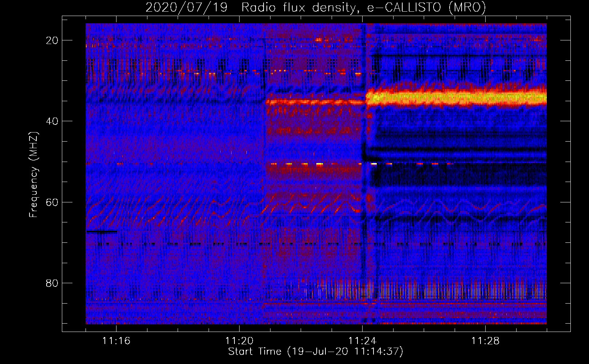589x364 pixels.
Task: Click the 'Frequency (MHZ)' axis label
Action: click(33, 175)
